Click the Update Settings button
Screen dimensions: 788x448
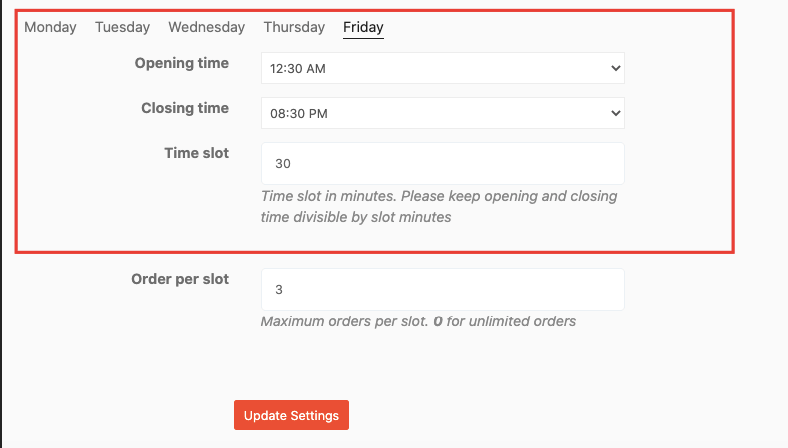click(291, 415)
